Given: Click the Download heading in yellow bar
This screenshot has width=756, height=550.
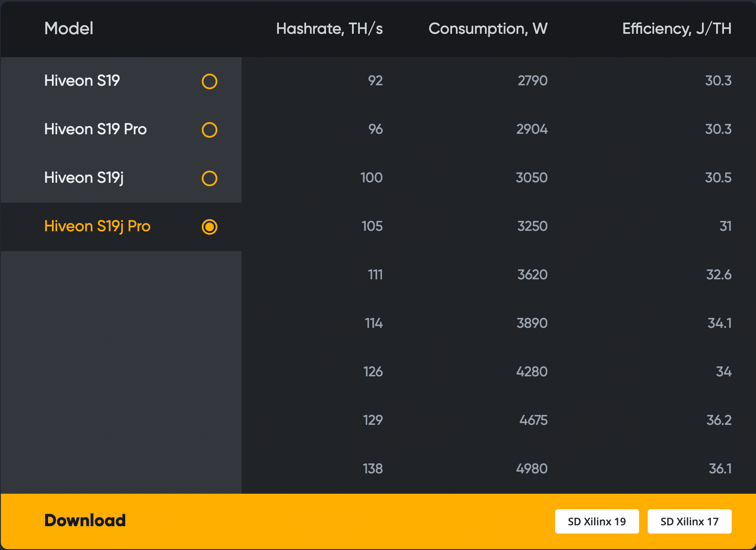Looking at the screenshot, I should pyautogui.click(x=85, y=521).
